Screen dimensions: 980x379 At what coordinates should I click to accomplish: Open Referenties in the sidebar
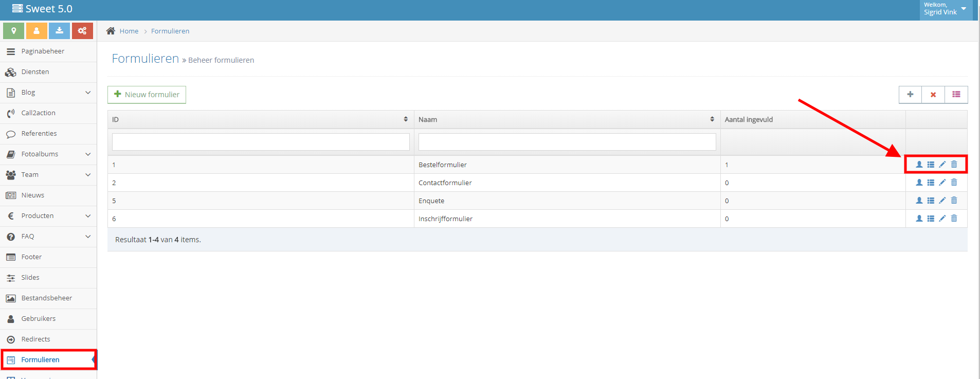(48, 134)
